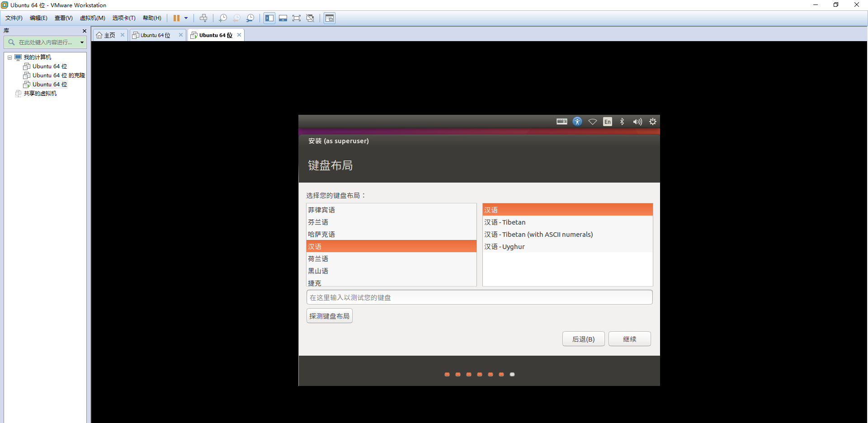Click the full screen mode icon
This screenshot has height=423, width=868.
tap(297, 18)
